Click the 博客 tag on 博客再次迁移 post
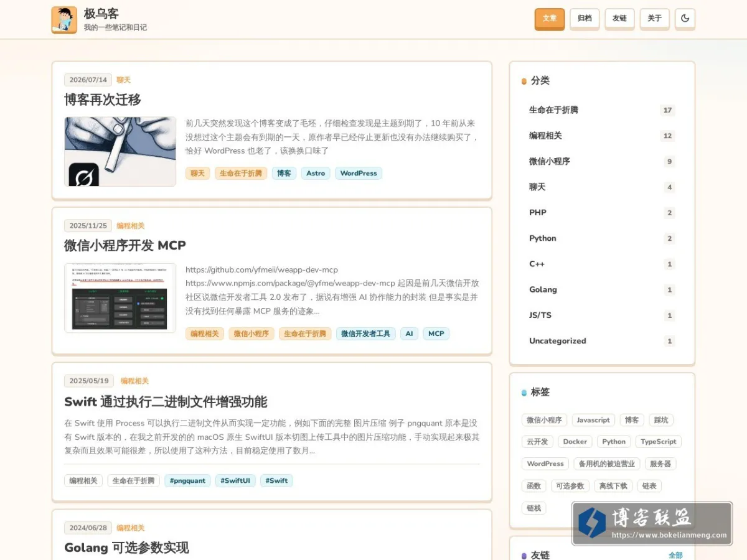The width and height of the screenshot is (747, 560). [x=284, y=174]
